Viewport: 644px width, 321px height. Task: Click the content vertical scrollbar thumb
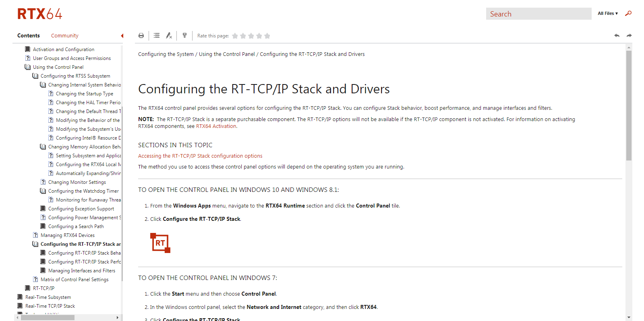(x=629, y=105)
